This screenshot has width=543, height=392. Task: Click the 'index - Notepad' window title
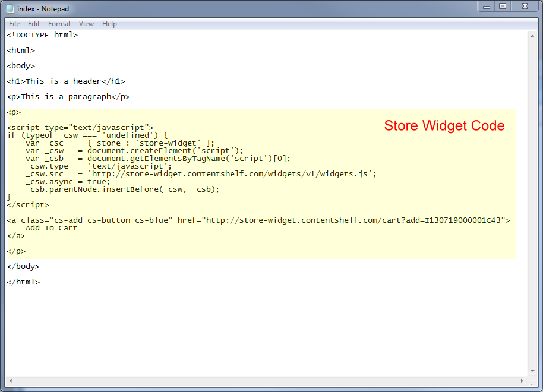[43, 9]
